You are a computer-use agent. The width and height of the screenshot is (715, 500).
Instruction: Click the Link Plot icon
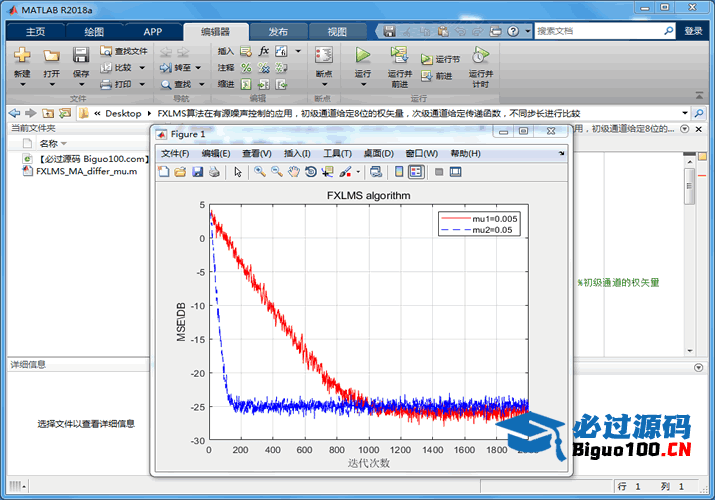click(x=376, y=172)
